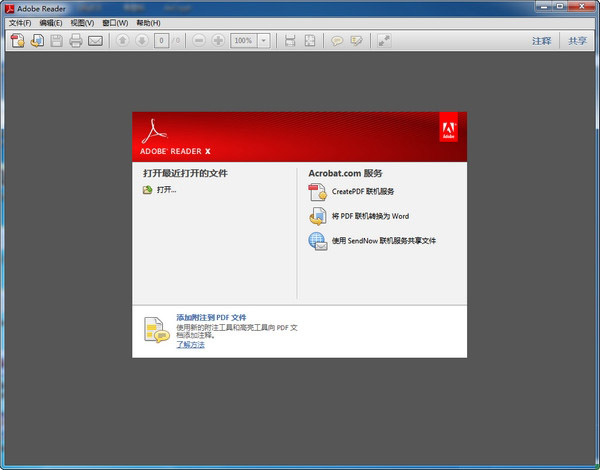Click the save (floppy disk) icon

pos(56,41)
